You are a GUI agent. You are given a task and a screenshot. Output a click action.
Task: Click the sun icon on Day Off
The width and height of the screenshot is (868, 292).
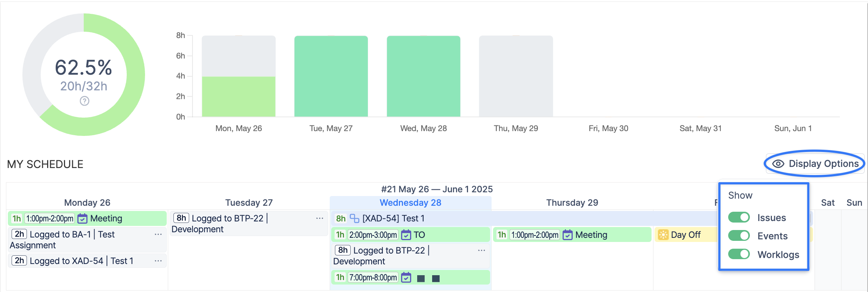tap(663, 235)
